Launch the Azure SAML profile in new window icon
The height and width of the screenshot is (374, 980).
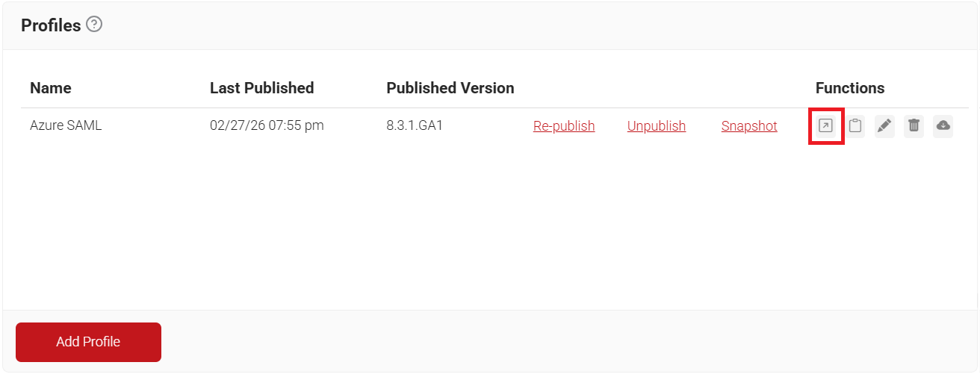[x=825, y=126]
